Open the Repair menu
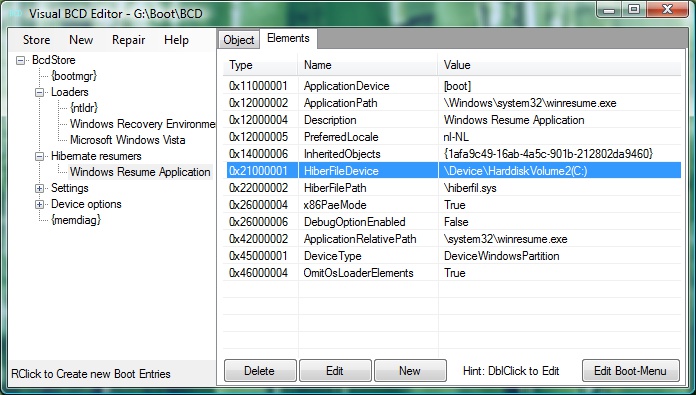Viewport: 696px width, 395px height. coord(128,40)
